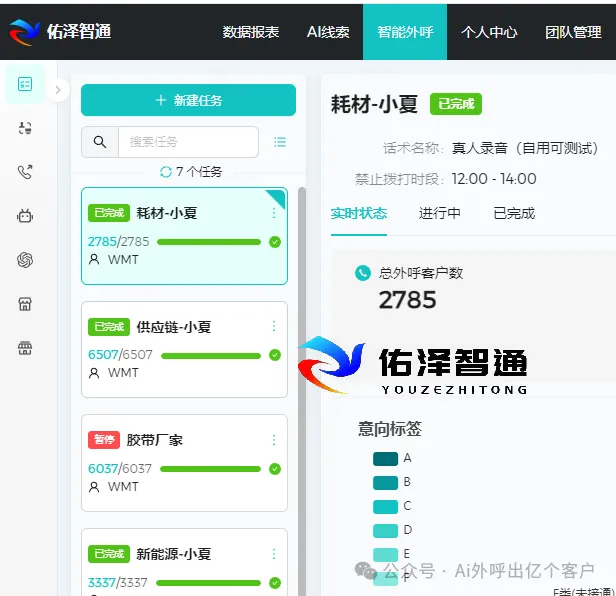Click the 6507/6507 count text

click(120, 355)
